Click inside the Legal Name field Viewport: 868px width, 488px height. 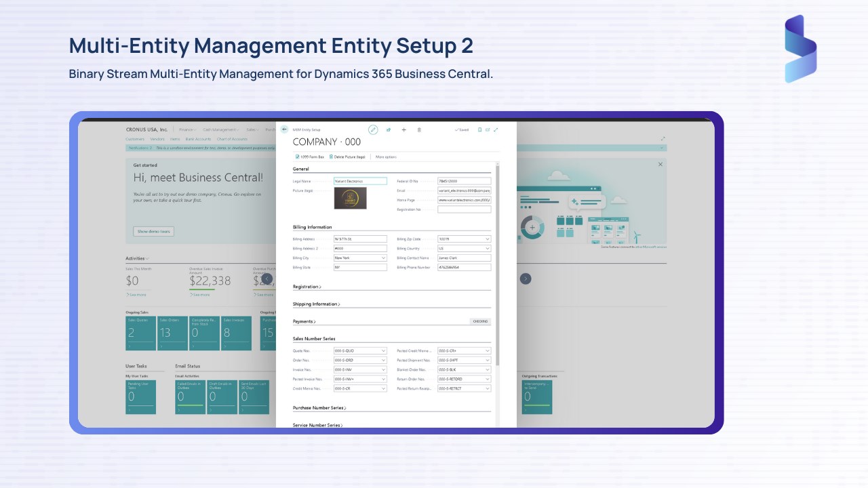point(359,181)
